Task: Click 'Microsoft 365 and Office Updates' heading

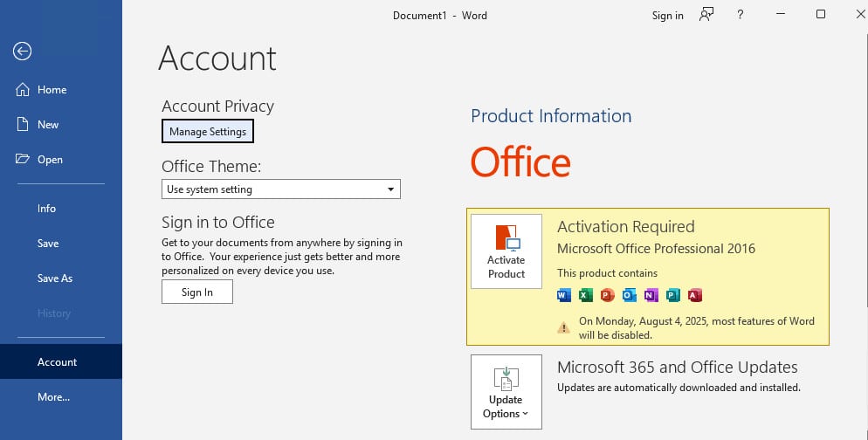Action: coord(678,367)
